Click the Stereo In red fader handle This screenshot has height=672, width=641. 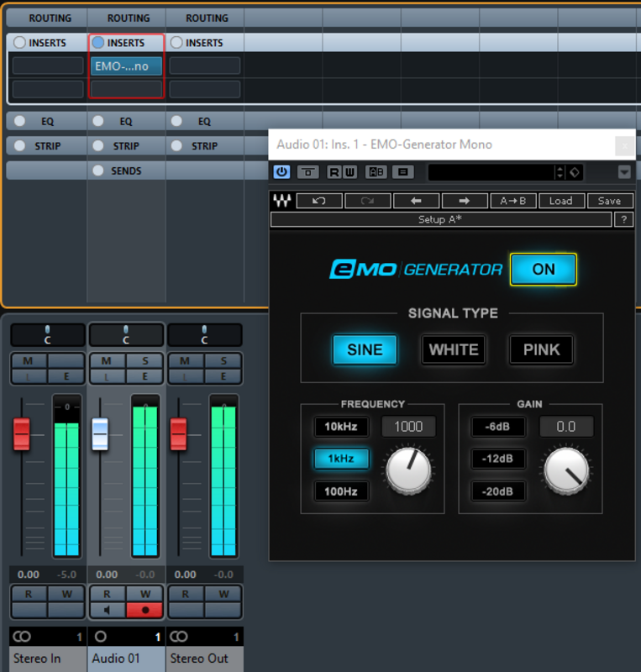(22, 434)
